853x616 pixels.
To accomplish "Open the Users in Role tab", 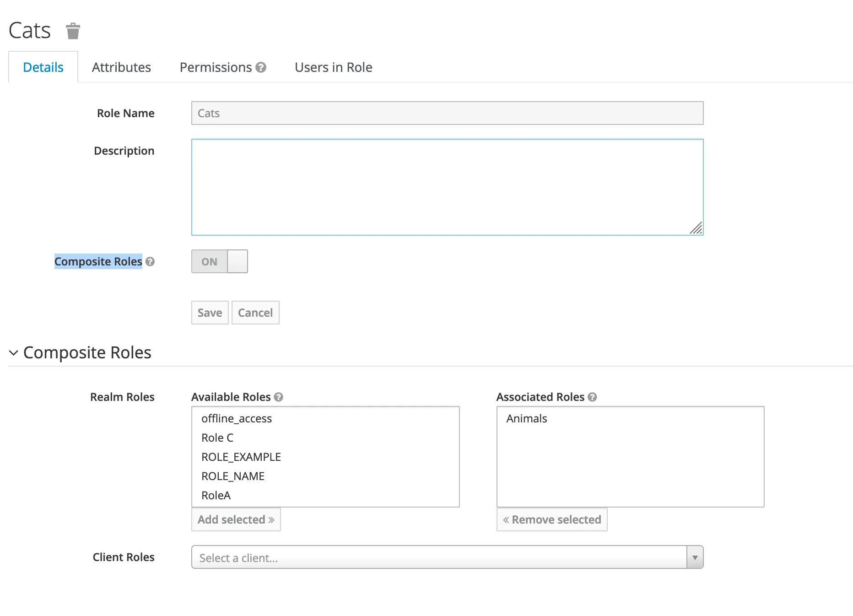I will 333,67.
